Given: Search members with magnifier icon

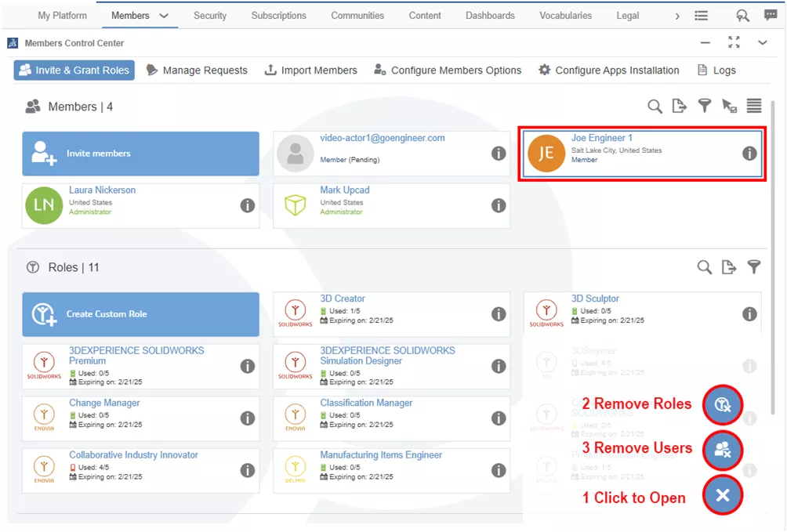Looking at the screenshot, I should coord(655,106).
